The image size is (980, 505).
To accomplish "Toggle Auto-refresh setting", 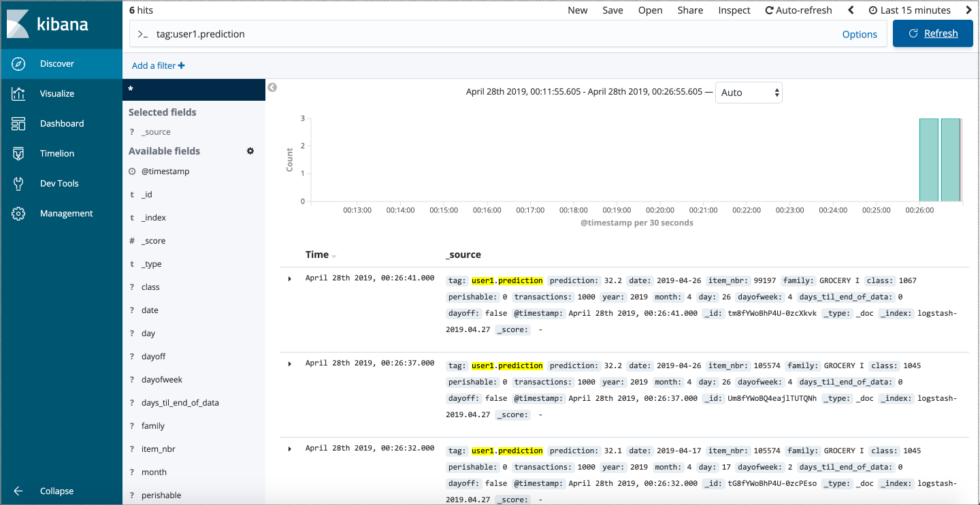I will click(798, 10).
